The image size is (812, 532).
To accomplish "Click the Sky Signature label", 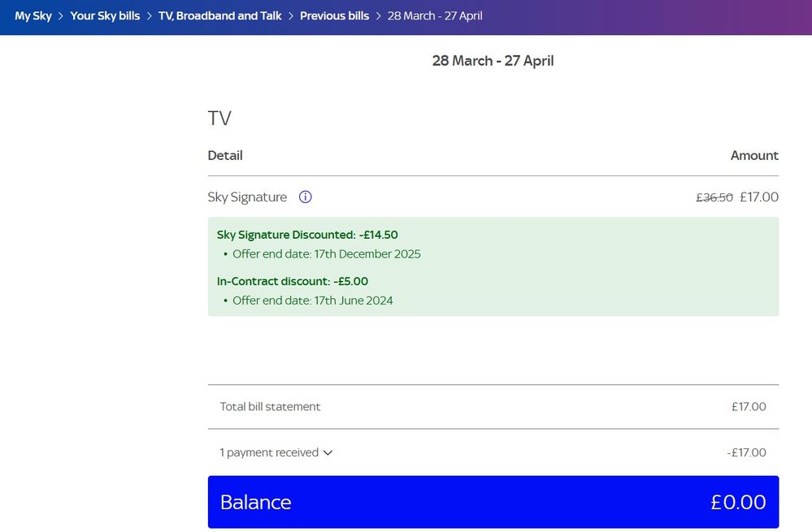I will (248, 197).
